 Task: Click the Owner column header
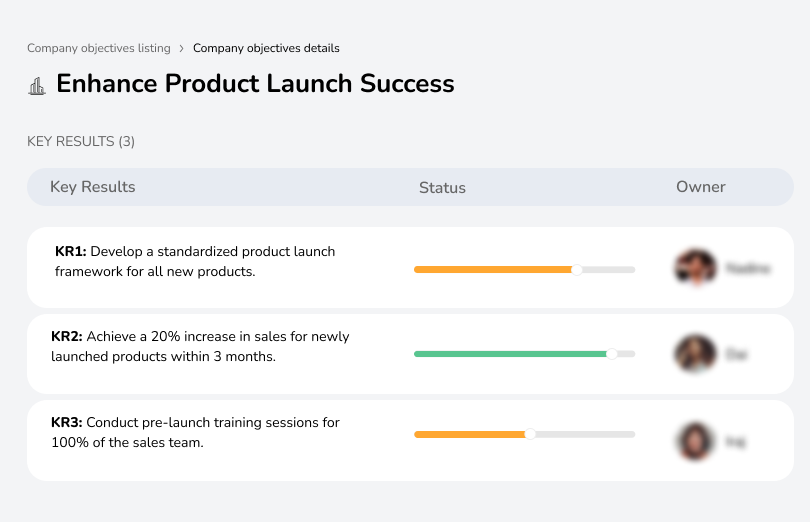click(x=700, y=187)
